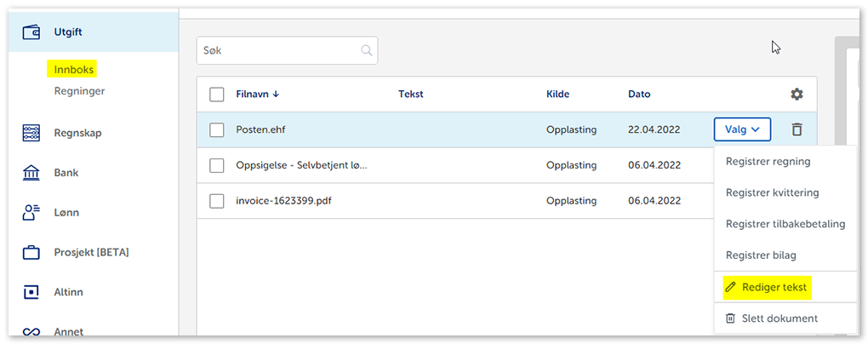Open Regnskap via its abacus icon
868x344 pixels.
point(31,133)
